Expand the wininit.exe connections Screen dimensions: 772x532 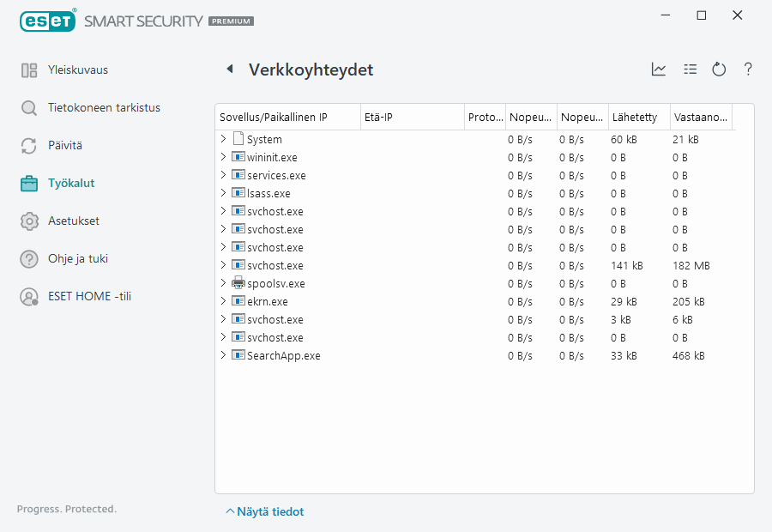pyautogui.click(x=223, y=157)
